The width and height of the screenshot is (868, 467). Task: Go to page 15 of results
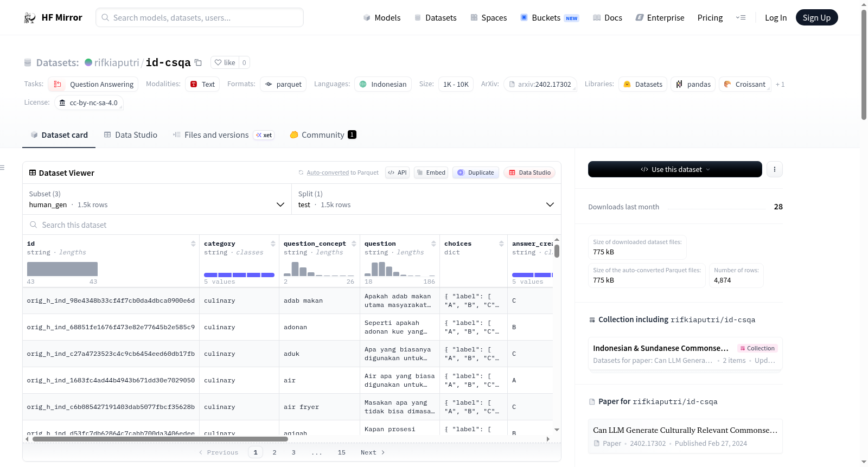coord(342,452)
